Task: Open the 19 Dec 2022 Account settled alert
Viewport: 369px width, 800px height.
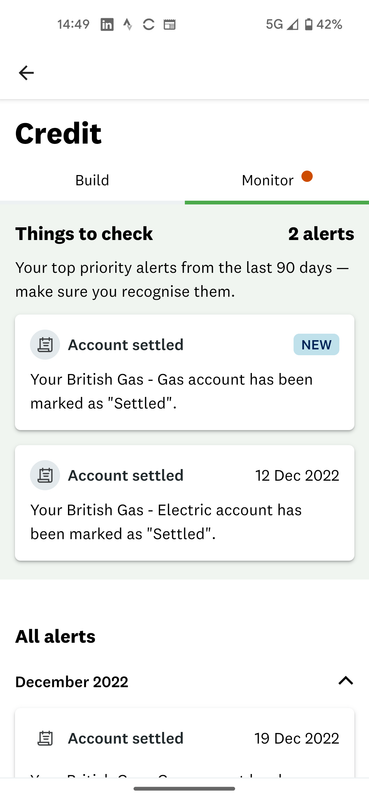Action: 184,743
